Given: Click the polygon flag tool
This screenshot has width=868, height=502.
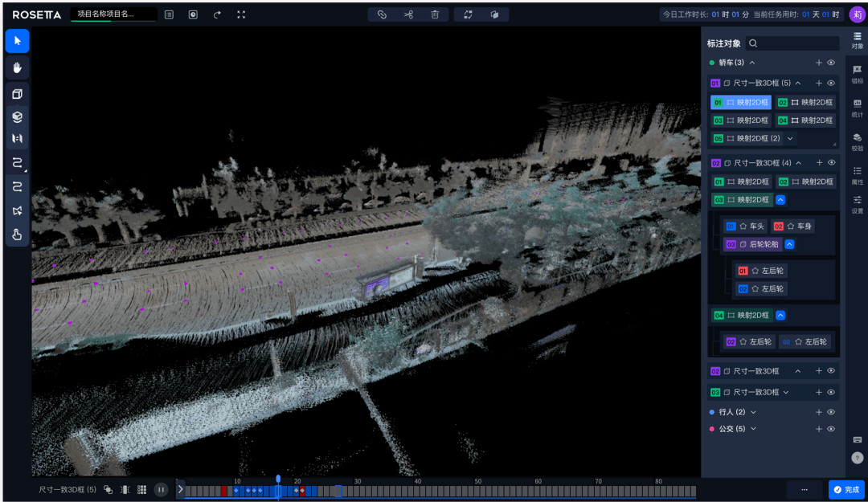Looking at the screenshot, I should [x=17, y=210].
